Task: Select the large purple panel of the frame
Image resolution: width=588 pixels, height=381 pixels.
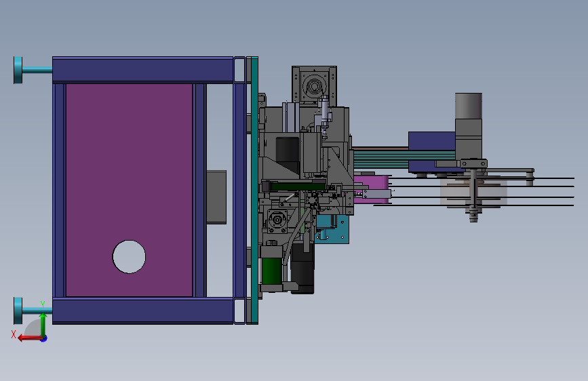Action: tap(129, 190)
